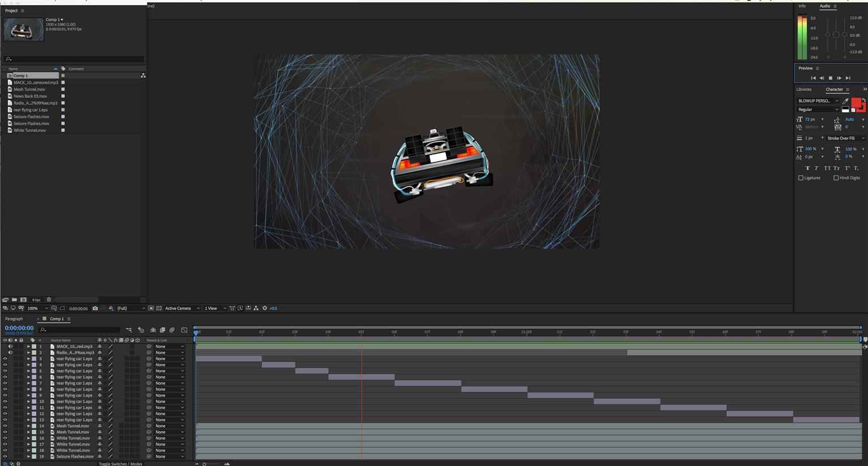Screen dimensions: 868x466
Task: Open the Character panel menu
Action: coord(847,89)
